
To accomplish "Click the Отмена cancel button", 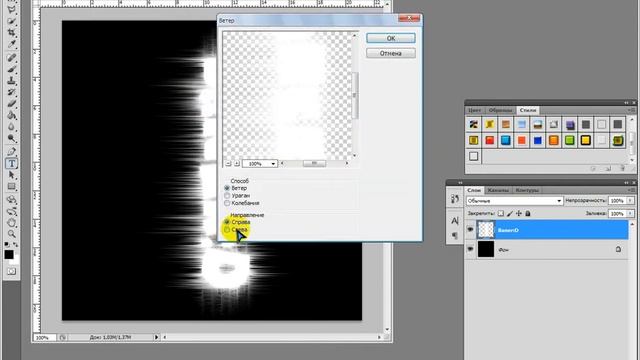I will 391,53.
